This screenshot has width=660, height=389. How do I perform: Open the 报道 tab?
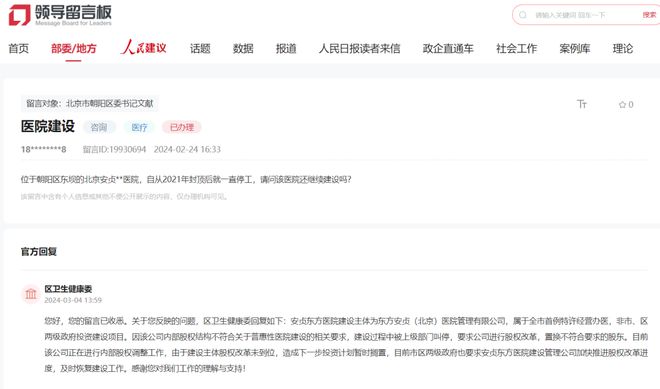click(286, 48)
